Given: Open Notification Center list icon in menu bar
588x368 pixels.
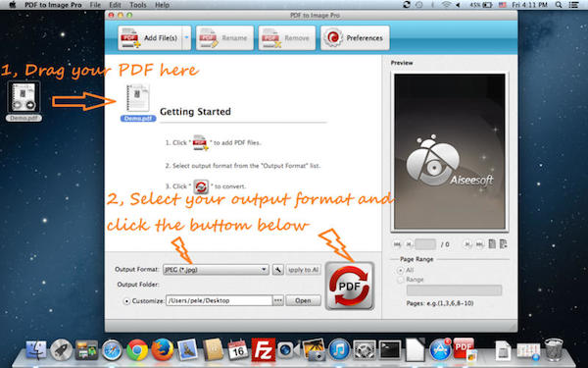Looking at the screenshot, I should pyautogui.click(x=573, y=5).
